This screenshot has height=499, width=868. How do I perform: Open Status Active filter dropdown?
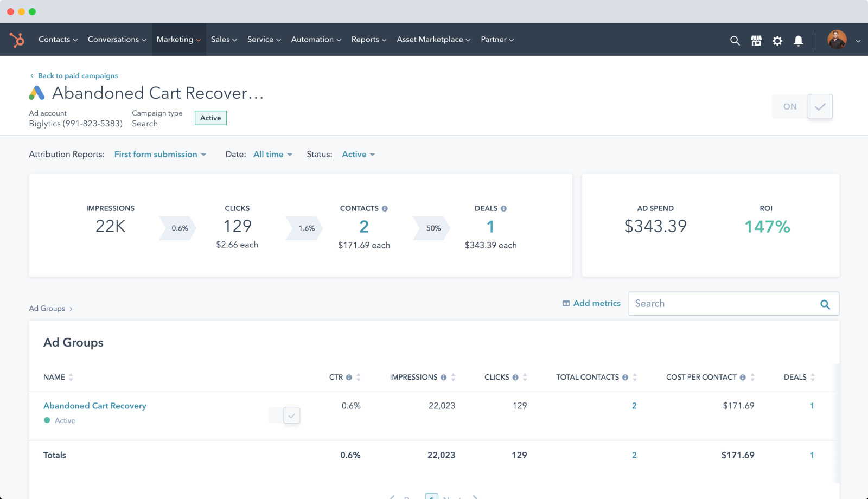359,155
